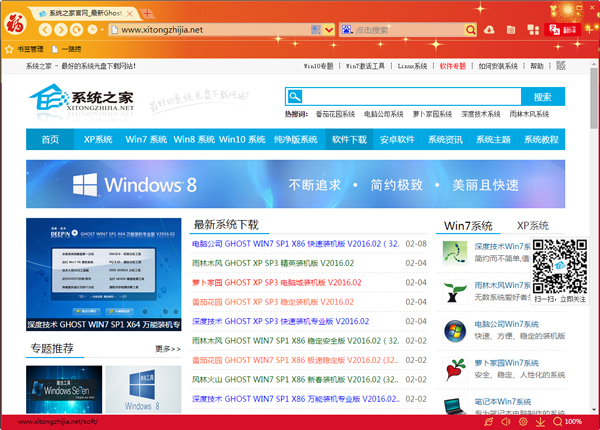Click the new tab plus button
This screenshot has width=600, height=430.
[x=147, y=13]
